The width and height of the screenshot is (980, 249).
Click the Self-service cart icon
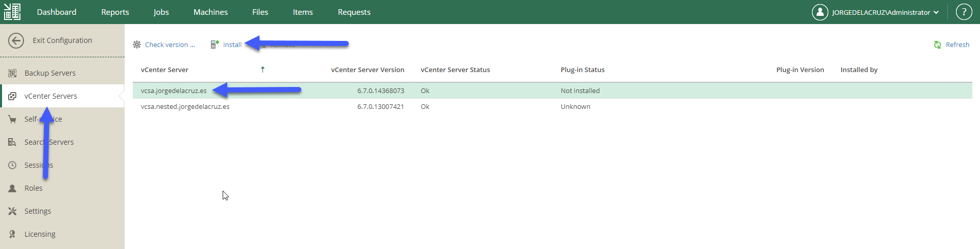pos(12,119)
